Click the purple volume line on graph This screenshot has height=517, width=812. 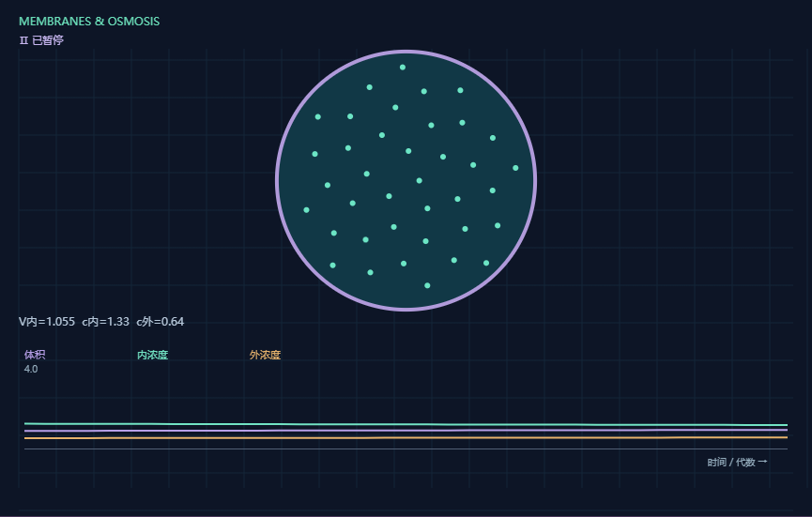[x=406, y=430]
